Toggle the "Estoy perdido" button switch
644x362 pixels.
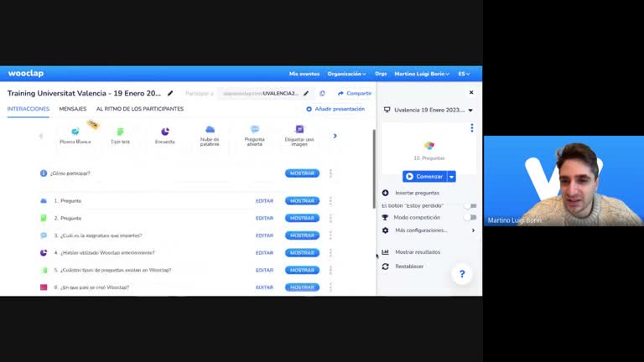[x=471, y=205]
